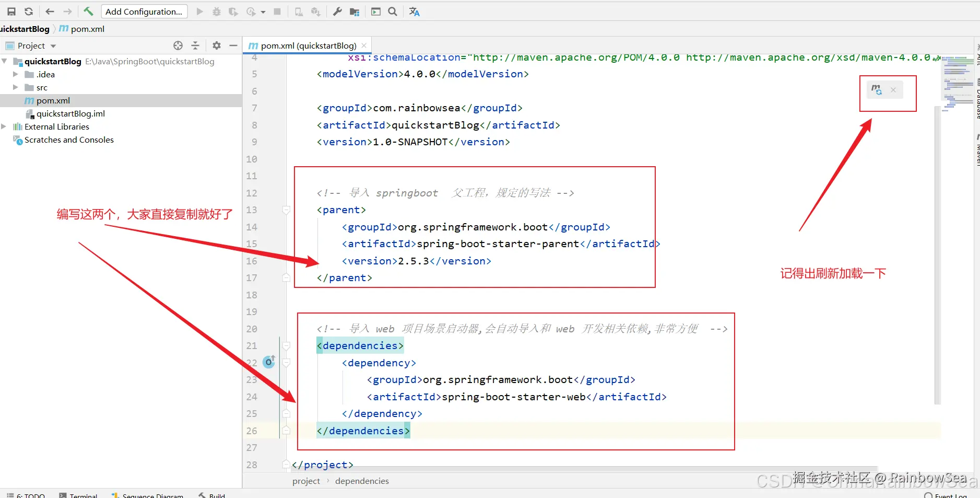This screenshot has width=980, height=498.
Task: Click the Translate toolbar icon
Action: coord(415,11)
